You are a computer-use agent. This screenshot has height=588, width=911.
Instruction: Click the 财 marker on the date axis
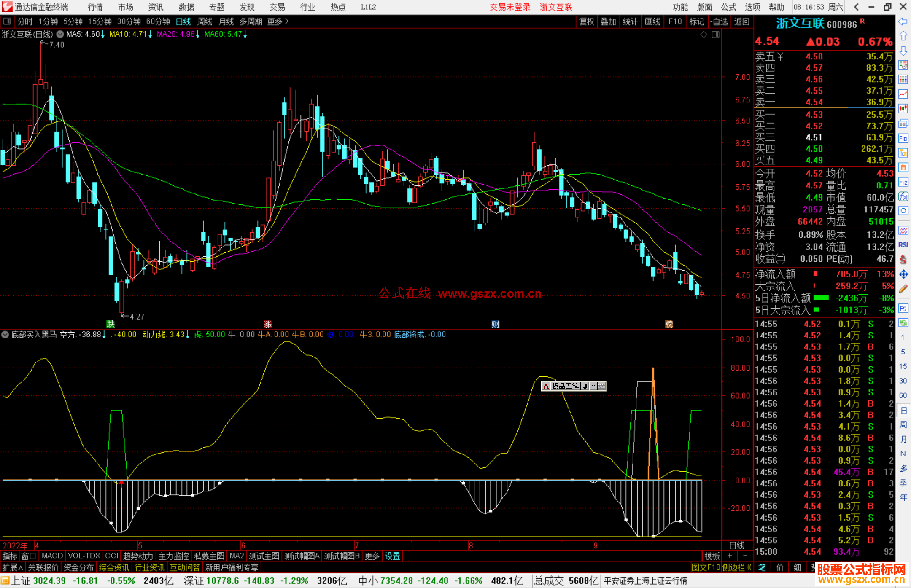pos(495,324)
